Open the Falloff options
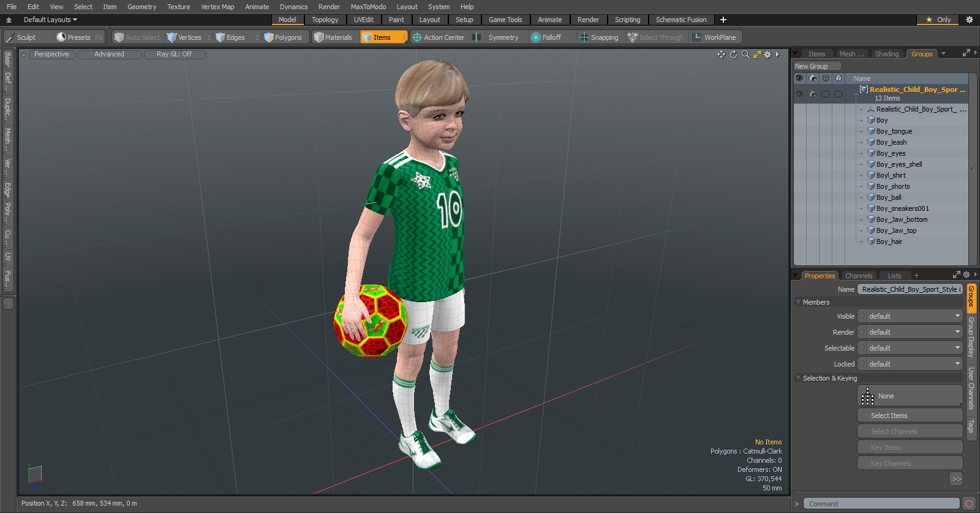Image resolution: width=980 pixels, height=513 pixels. (552, 37)
